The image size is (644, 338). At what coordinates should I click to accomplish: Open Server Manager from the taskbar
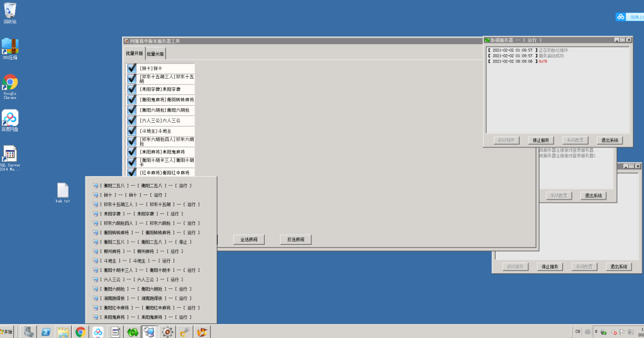(x=28, y=332)
